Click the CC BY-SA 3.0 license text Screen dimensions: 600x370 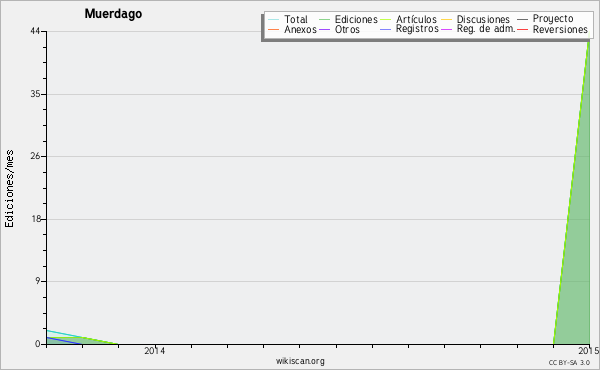click(569, 363)
